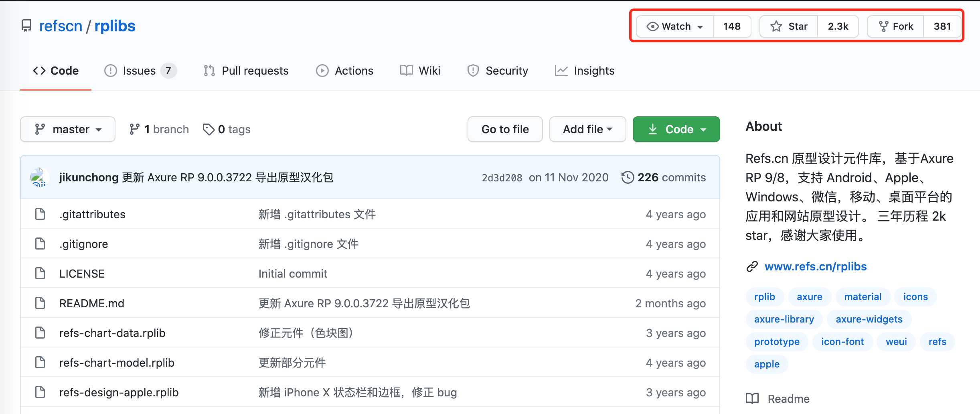The width and height of the screenshot is (980, 414).
Task: Open the Wiki tab
Action: [420, 71]
